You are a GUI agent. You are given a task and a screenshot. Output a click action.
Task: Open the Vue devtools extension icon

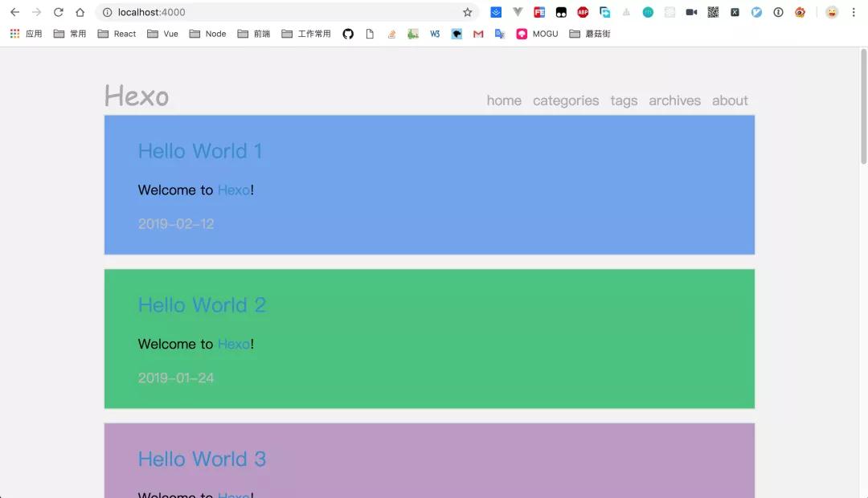click(518, 12)
